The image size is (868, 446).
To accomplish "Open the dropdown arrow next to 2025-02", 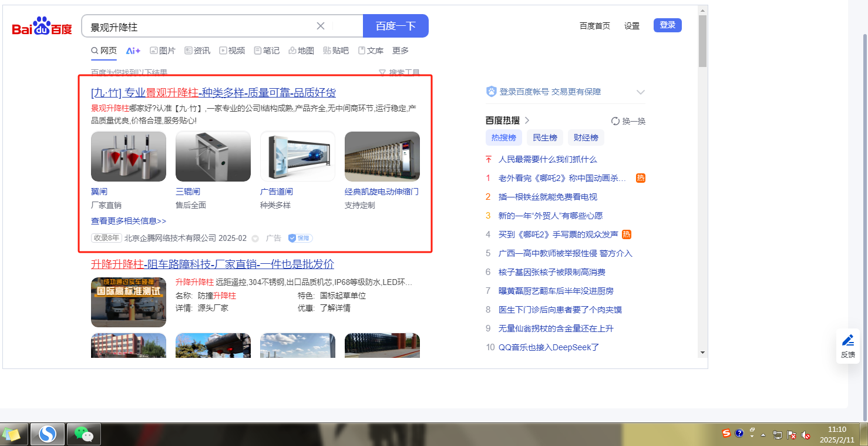I will (x=255, y=239).
